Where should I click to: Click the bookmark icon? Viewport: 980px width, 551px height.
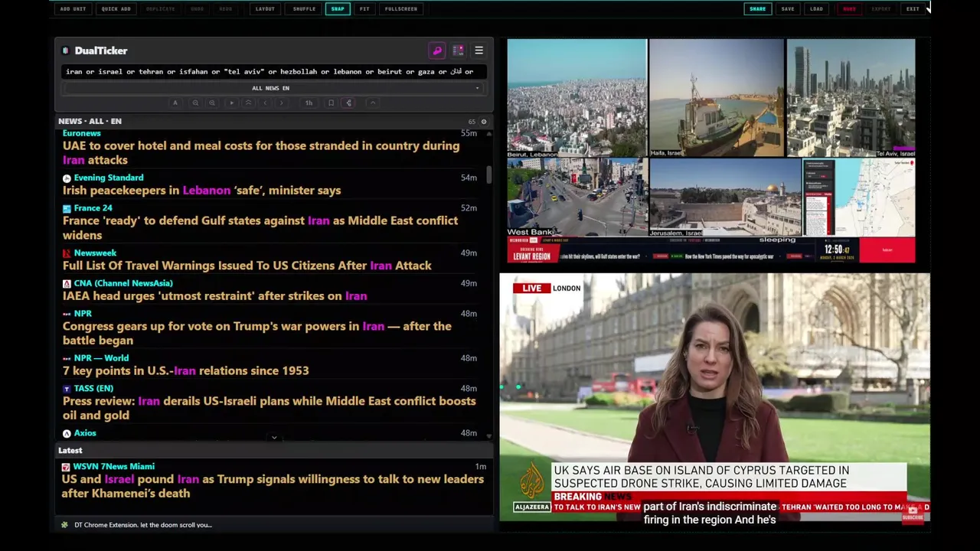pyautogui.click(x=331, y=103)
